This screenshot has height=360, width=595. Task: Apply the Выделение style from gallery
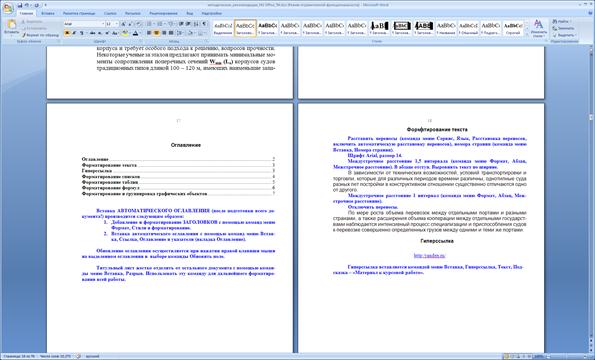pos(223,28)
